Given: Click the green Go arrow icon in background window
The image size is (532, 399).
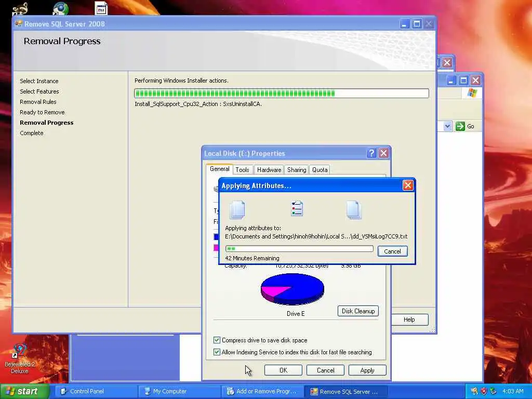Looking at the screenshot, I should click(x=460, y=126).
